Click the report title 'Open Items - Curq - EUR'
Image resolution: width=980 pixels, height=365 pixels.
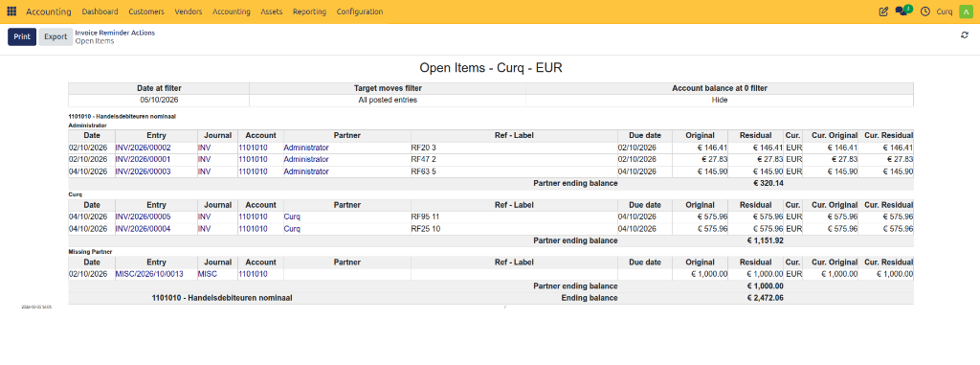(x=491, y=68)
